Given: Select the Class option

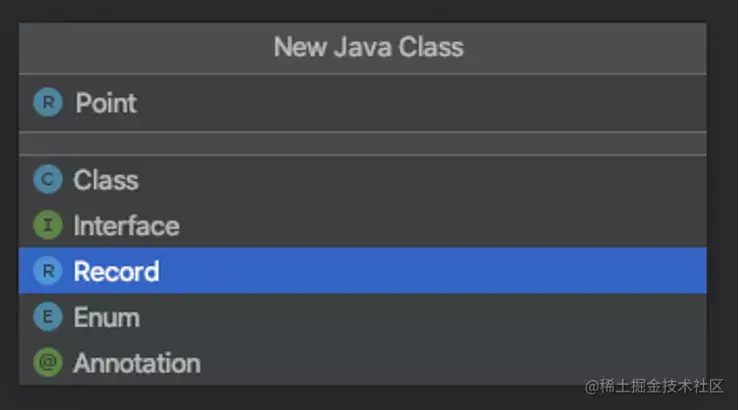Looking at the screenshot, I should pos(105,180).
